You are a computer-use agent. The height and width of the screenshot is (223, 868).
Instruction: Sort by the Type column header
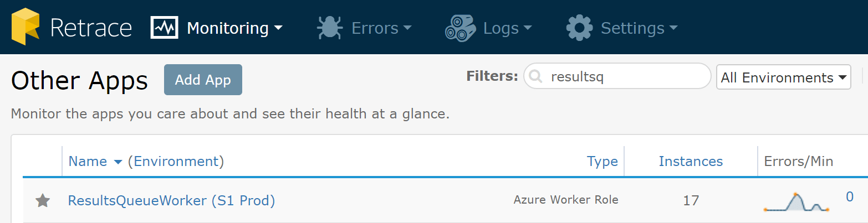coord(602,162)
